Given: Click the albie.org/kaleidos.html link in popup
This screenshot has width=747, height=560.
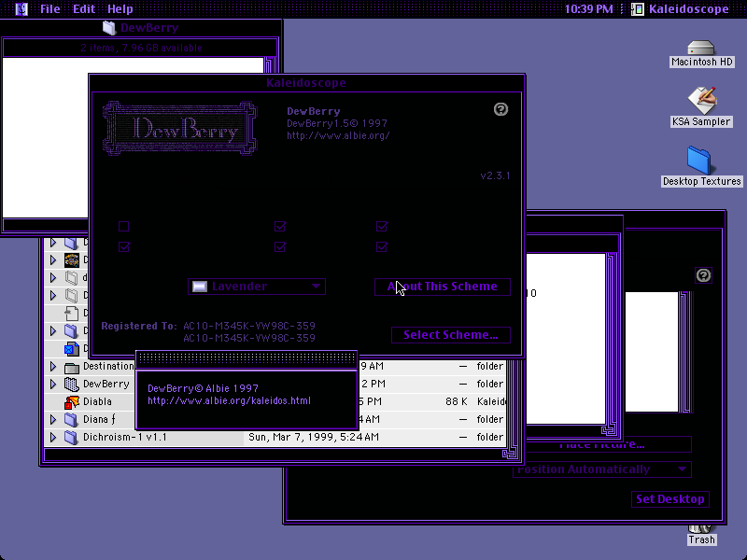Looking at the screenshot, I should tap(229, 401).
